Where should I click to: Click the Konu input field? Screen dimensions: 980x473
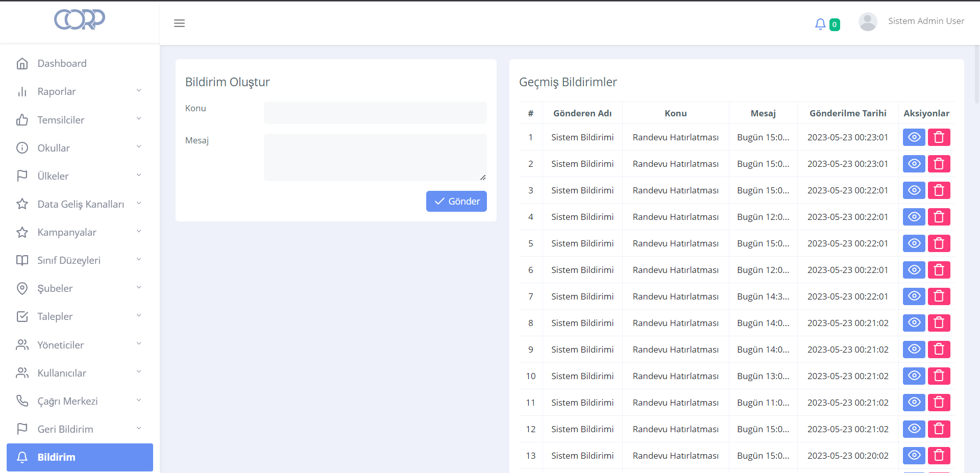coord(375,113)
